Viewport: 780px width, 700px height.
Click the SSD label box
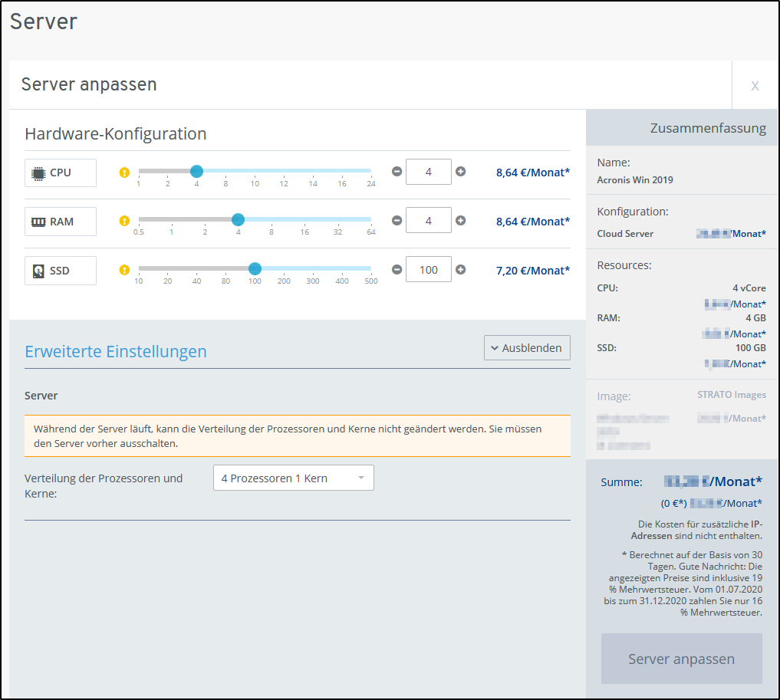[x=60, y=271]
